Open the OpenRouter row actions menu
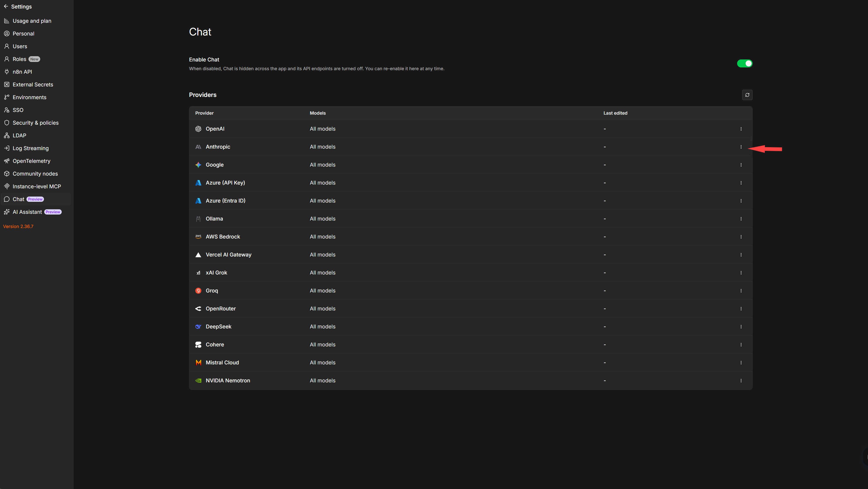 [x=741, y=309]
